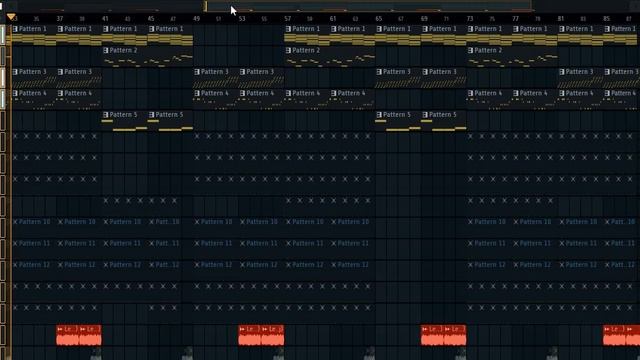The width and height of the screenshot is (640, 360).
Task: Select the Pattern 4 clip at bar 81
Action: (x=580, y=99)
